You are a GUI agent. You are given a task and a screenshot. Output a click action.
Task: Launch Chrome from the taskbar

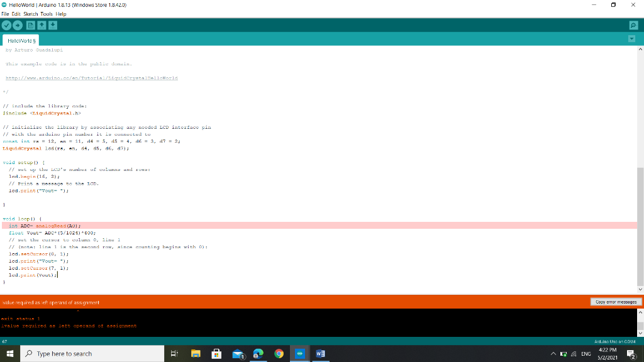[x=279, y=353]
